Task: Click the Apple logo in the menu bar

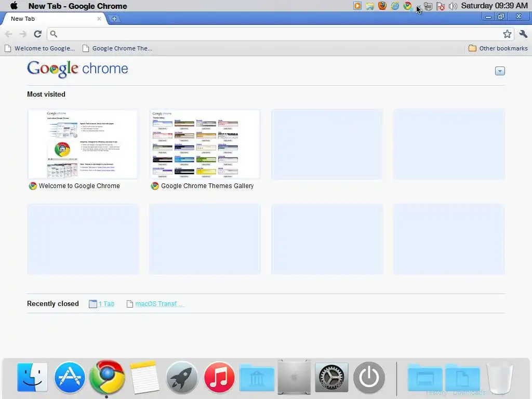Action: pyautogui.click(x=14, y=5)
